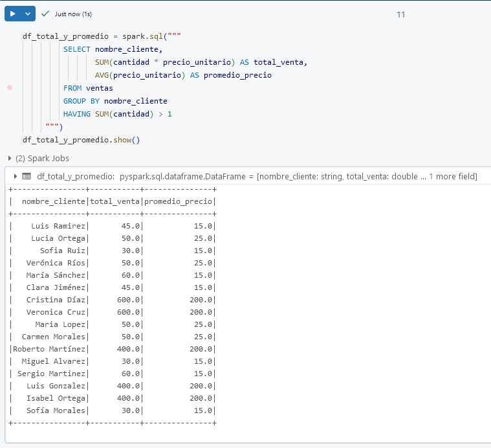Expand the (2) Spark Jobs section
This screenshot has width=491, height=448.
pyautogui.click(x=10, y=158)
